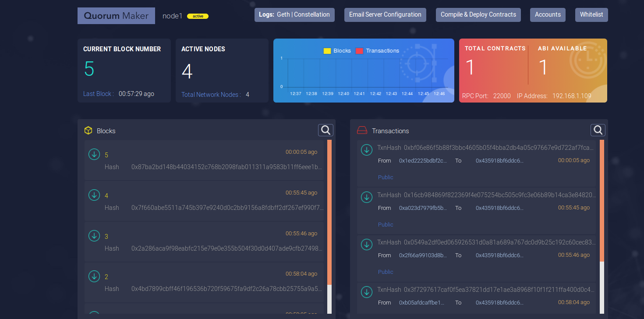Screen dimensions: 644x319
Task: Click the red Transactions tray icon
Action: 362,131
